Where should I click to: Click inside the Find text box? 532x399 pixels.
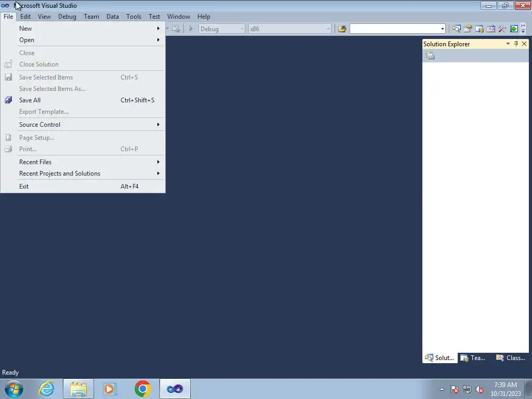coord(395,29)
